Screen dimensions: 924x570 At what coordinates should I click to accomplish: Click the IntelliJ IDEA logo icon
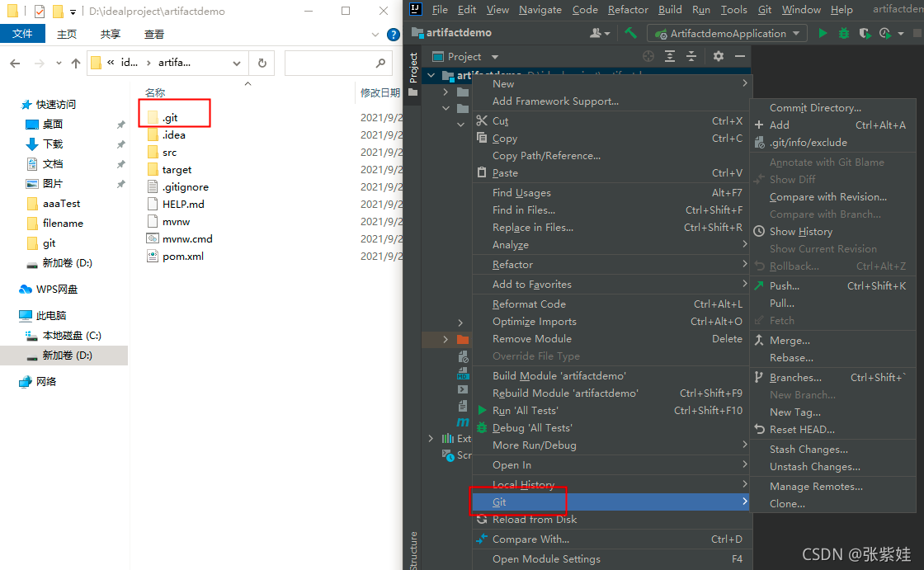[416, 9]
